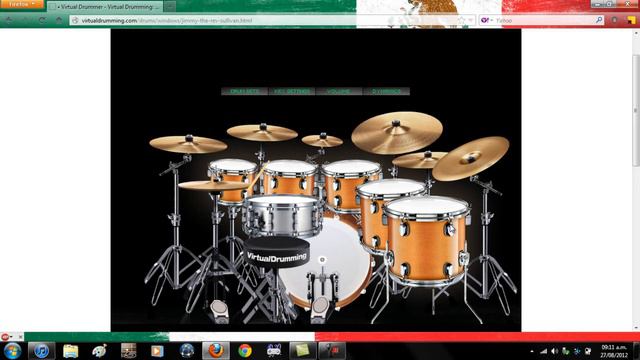This screenshot has height=360, width=640.
Task: Hit the crash cymbal above the first tom
Action: coord(262,132)
